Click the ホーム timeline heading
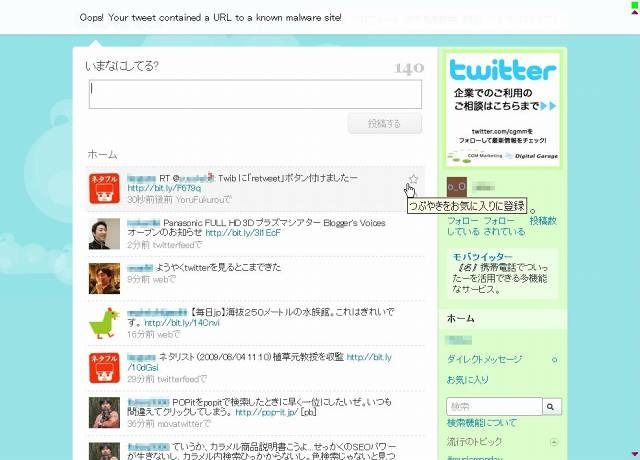This screenshot has height=460, width=640. (102, 154)
